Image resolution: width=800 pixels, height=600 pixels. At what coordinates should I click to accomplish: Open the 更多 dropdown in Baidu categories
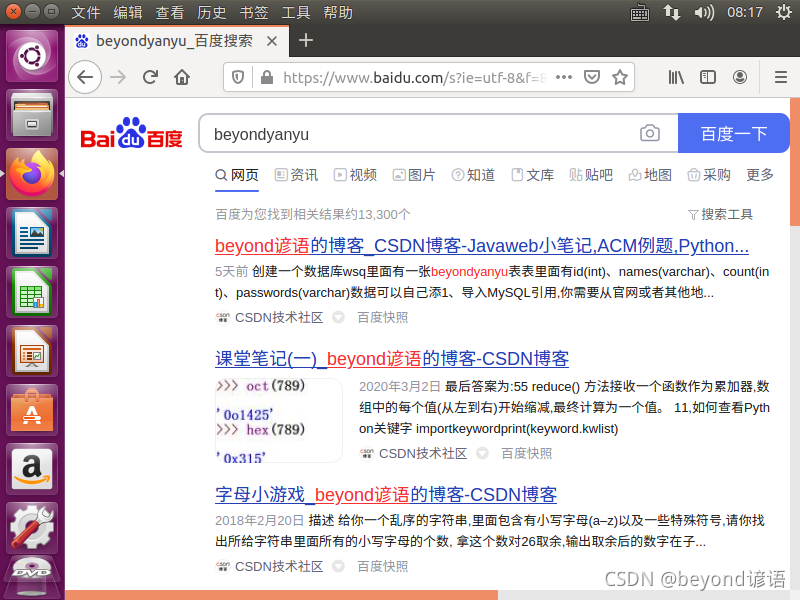[759, 174]
